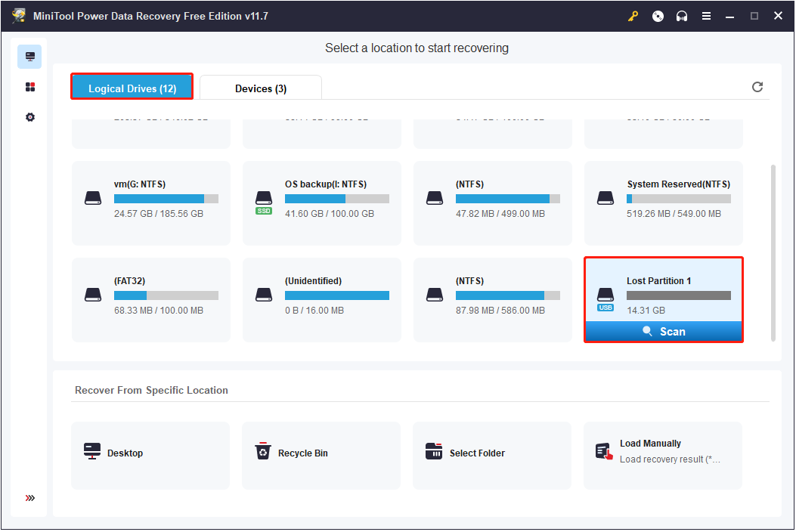The width and height of the screenshot is (796, 532).
Task: Click the 0 B / 16.00 MB text
Action: click(x=314, y=310)
